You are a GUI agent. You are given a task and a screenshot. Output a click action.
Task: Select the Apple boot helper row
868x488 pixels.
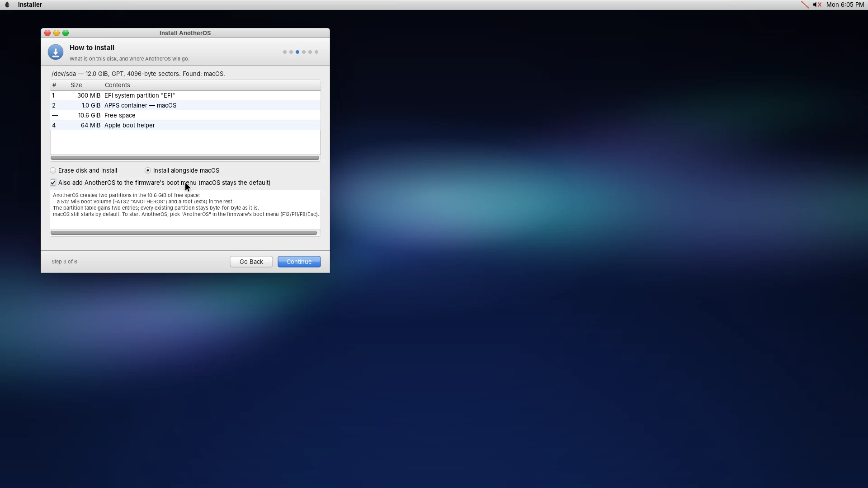(185, 125)
